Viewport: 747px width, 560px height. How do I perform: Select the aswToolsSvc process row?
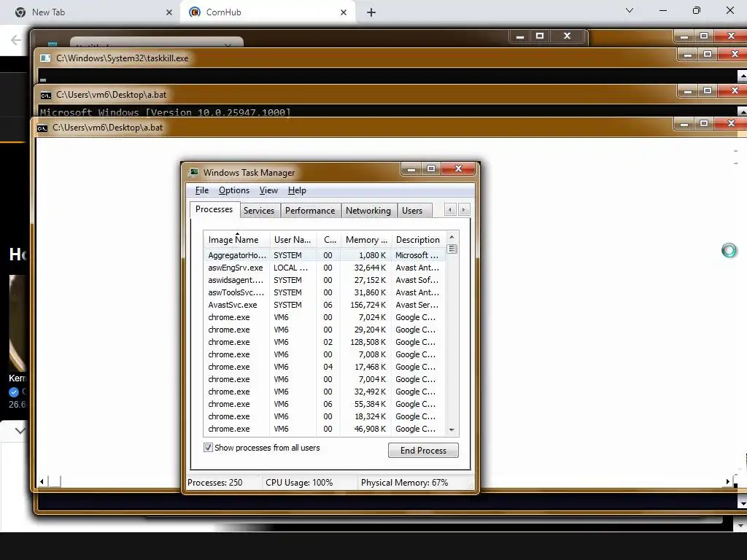tap(325, 292)
